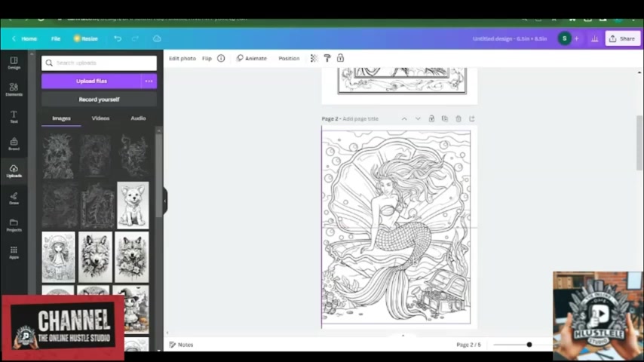644x362 pixels.
Task: Collapse the side panel handle
Action: [165, 201]
